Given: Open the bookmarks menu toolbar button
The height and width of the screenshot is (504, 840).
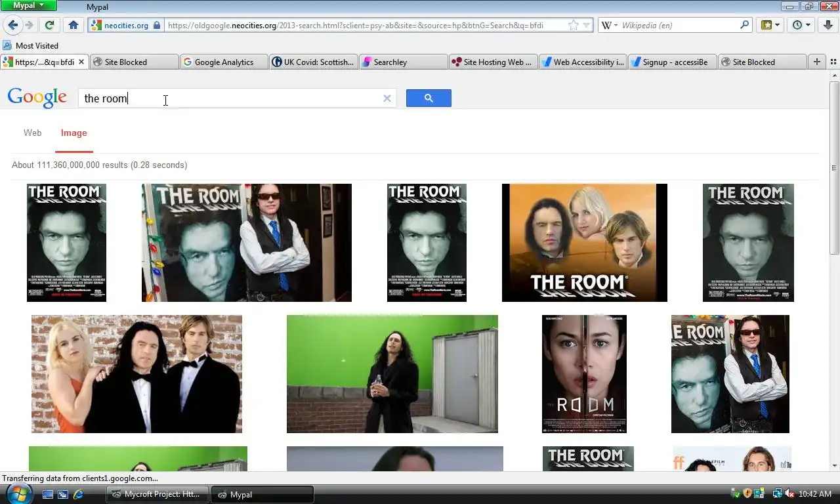Looking at the screenshot, I should pyautogui.click(x=770, y=25).
